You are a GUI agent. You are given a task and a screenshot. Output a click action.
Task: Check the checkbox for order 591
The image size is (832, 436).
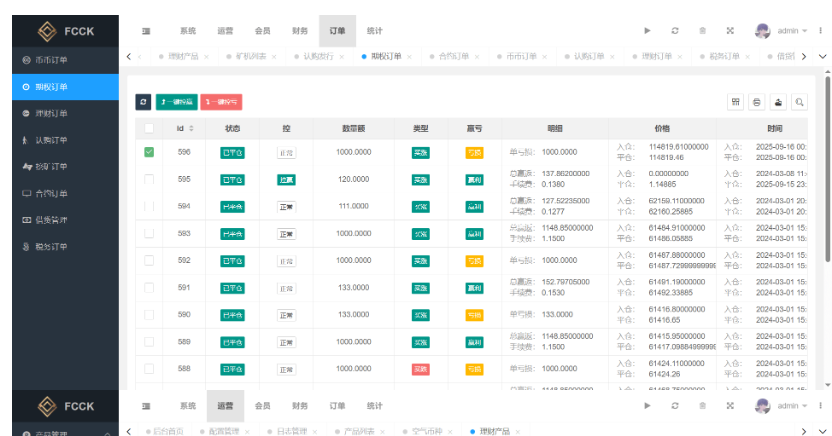pos(149,287)
